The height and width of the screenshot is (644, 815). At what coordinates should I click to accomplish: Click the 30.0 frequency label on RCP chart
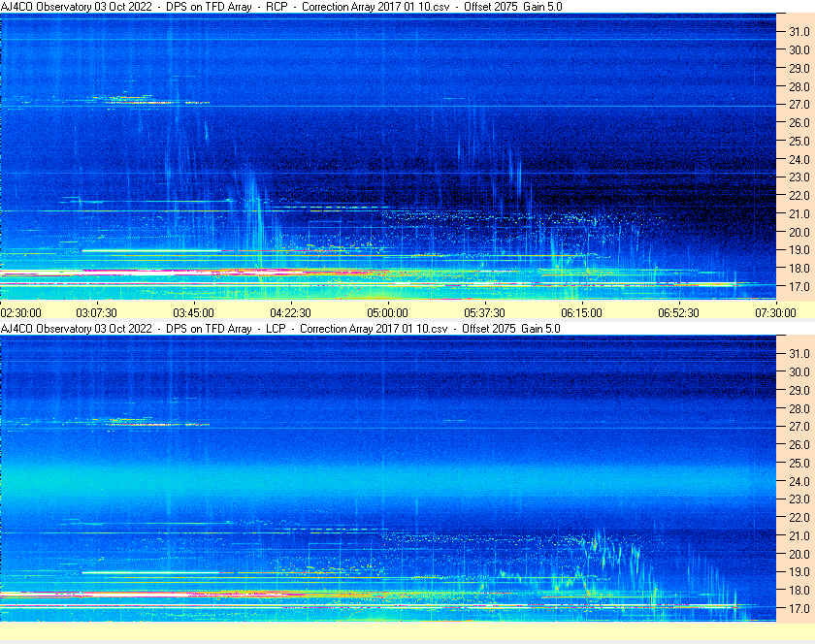click(799, 49)
